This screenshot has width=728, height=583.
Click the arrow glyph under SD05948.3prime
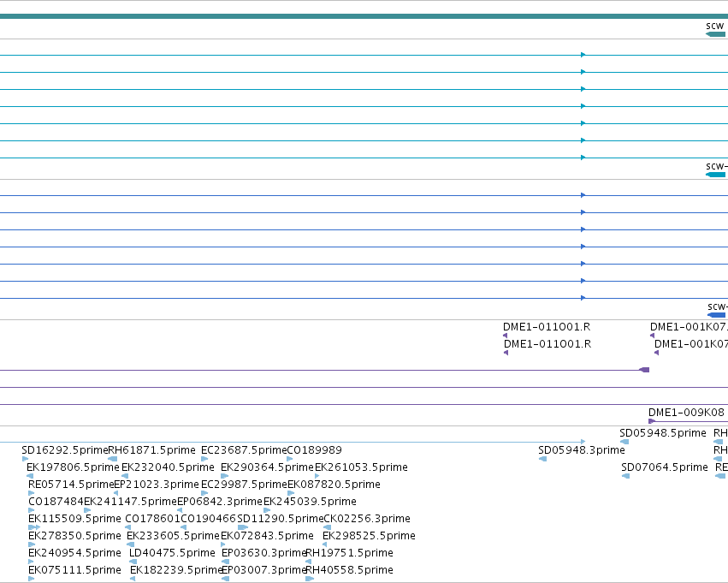tap(542, 459)
